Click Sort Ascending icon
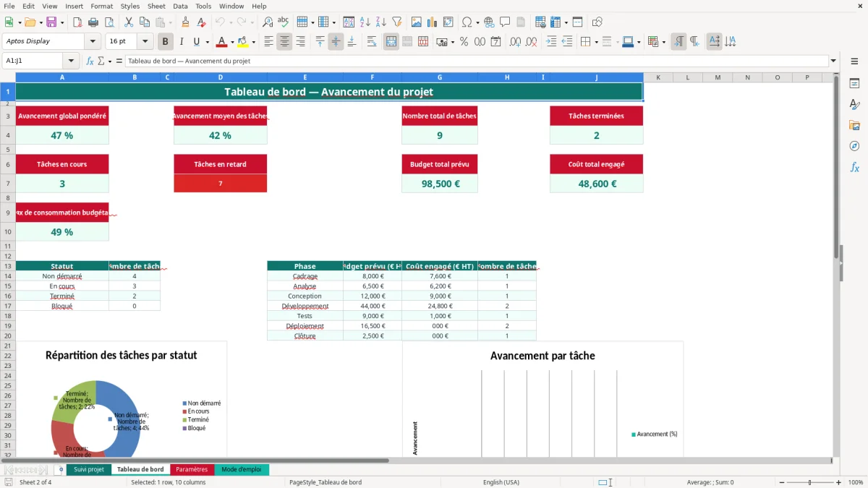868x488 pixels. (x=365, y=22)
